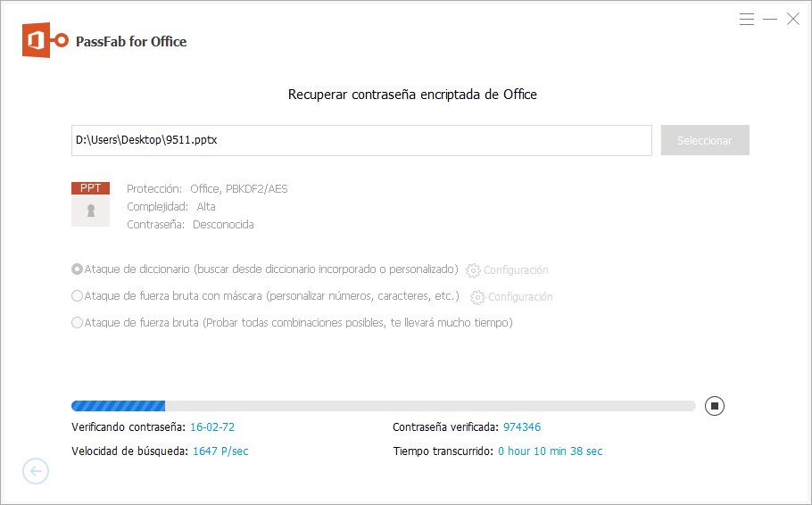Minimize the PassFab window
This screenshot has height=505, width=812.
770,19
